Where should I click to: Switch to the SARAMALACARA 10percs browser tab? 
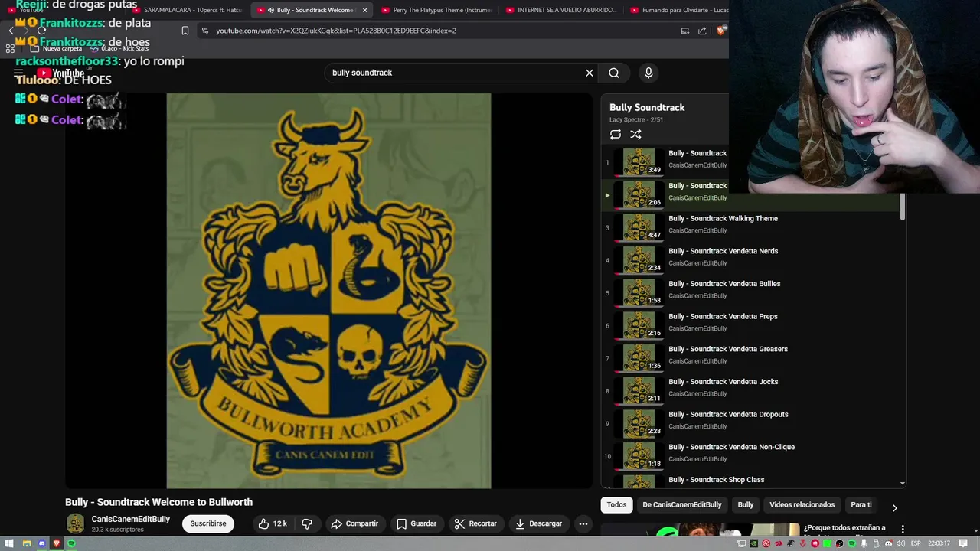(x=188, y=10)
